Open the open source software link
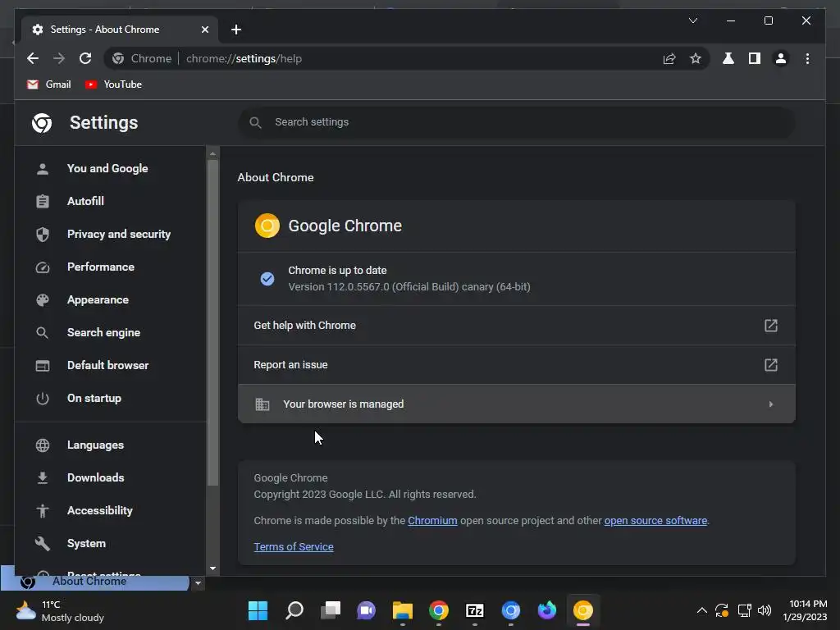Screen dimensions: 840x630 click(x=655, y=521)
